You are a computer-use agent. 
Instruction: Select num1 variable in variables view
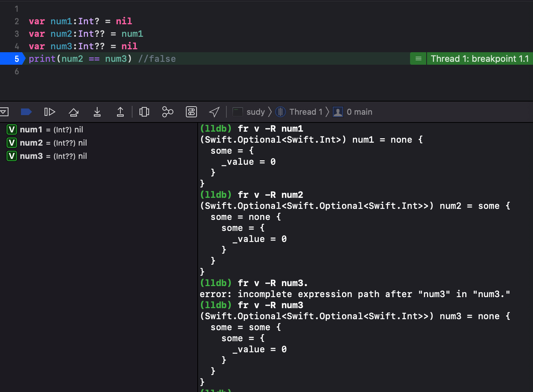coord(31,129)
